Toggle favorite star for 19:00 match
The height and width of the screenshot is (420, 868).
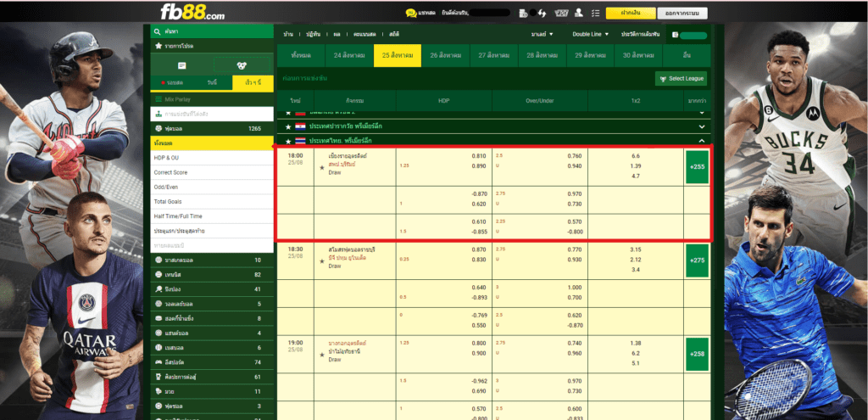(x=322, y=355)
